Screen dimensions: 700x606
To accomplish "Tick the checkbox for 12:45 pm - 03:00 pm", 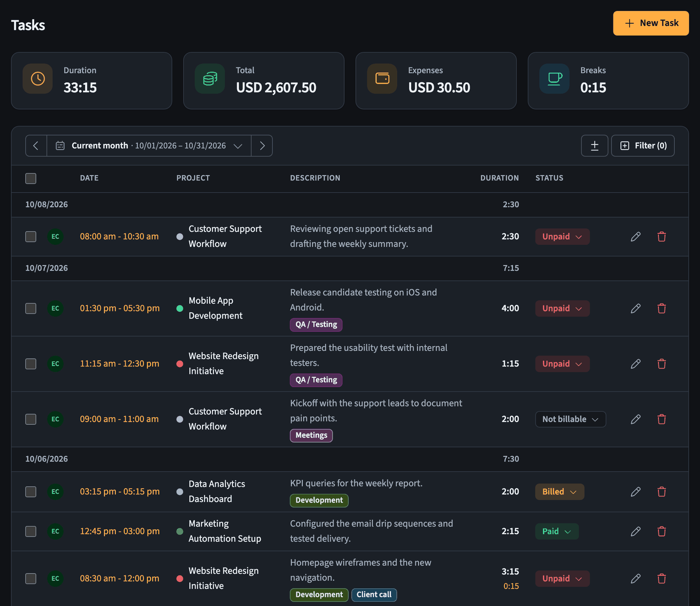I will click(x=31, y=531).
